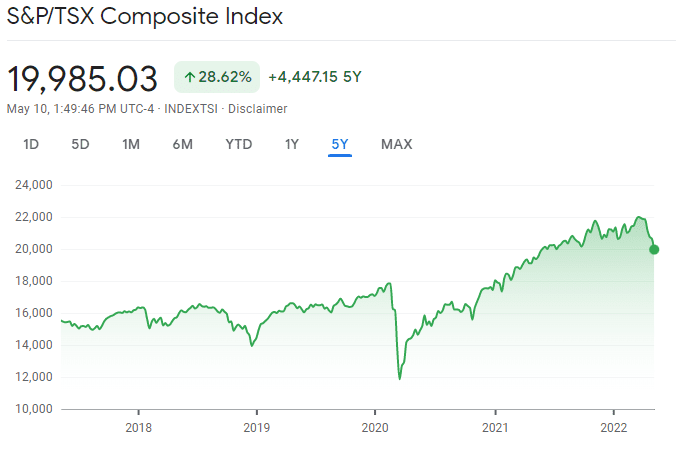Click the green endpoint dot on chart
The height and width of the screenshot is (450, 676).
pyautogui.click(x=654, y=250)
